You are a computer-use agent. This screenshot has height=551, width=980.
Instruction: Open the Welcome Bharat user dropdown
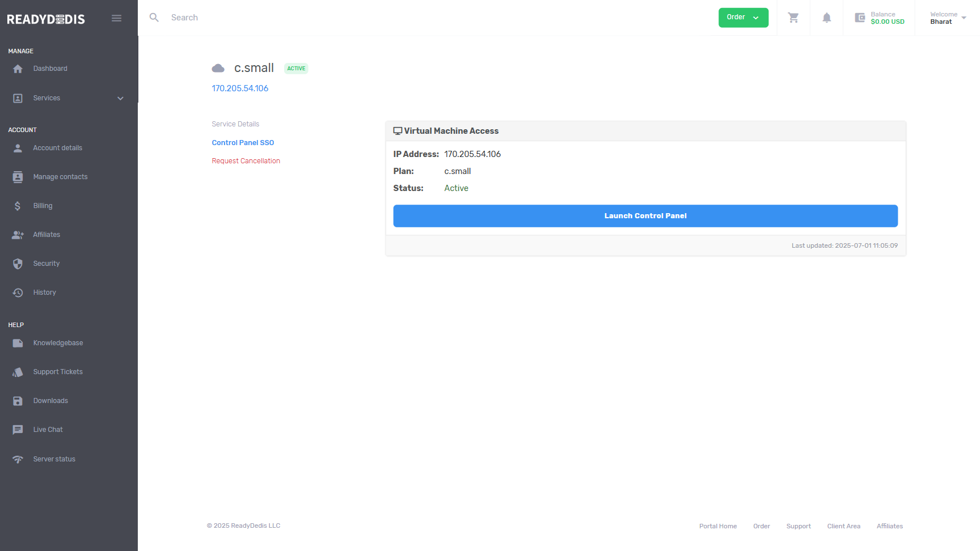948,18
